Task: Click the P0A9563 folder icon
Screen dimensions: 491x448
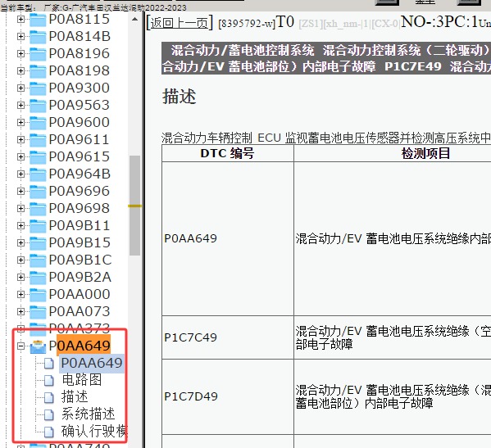Action: [38, 106]
